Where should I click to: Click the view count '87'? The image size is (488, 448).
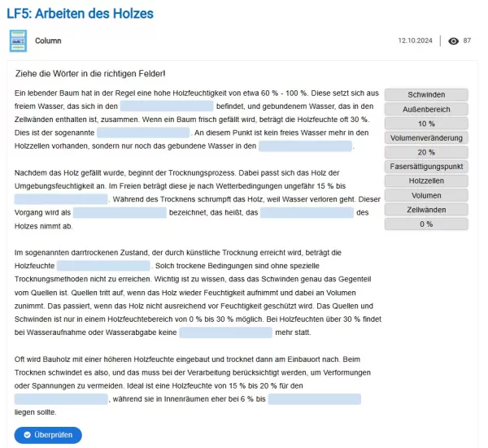click(467, 41)
